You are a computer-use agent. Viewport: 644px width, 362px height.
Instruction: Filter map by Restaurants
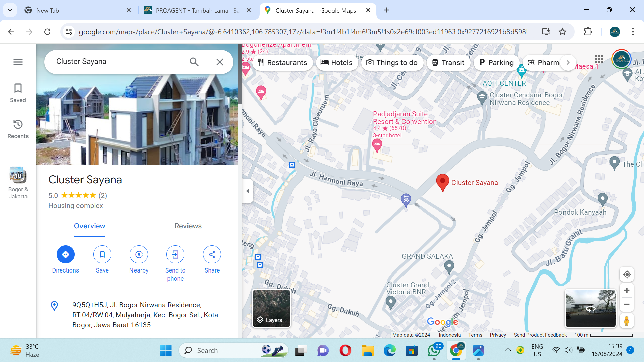(282, 63)
